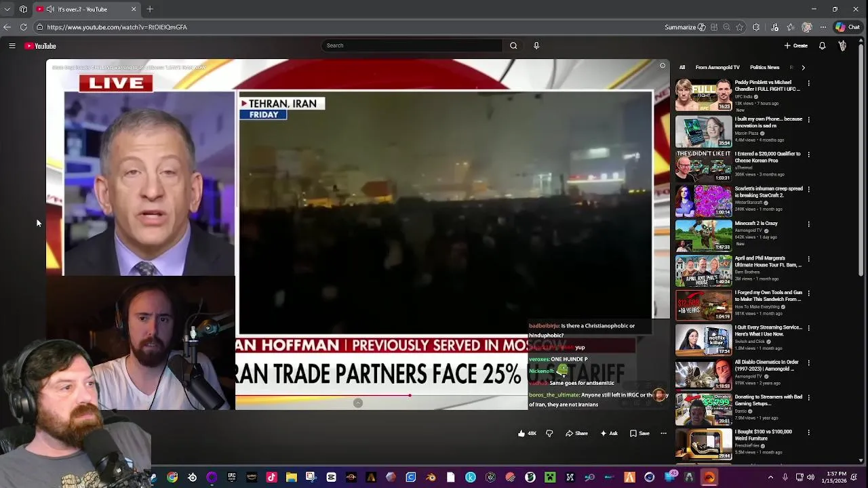Open options for "I built my own Phone"
This screenshot has height=488, width=868.
(x=808, y=119)
